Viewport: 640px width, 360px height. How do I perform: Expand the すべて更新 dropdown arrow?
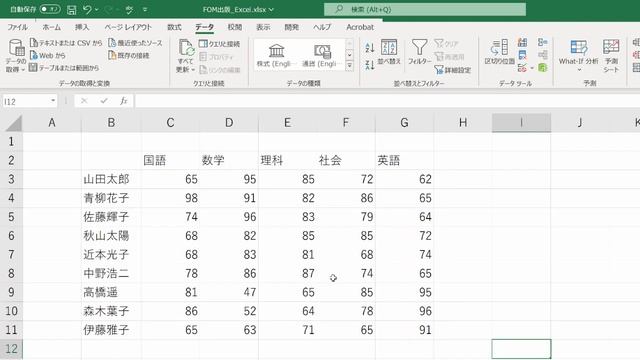[x=193, y=70]
